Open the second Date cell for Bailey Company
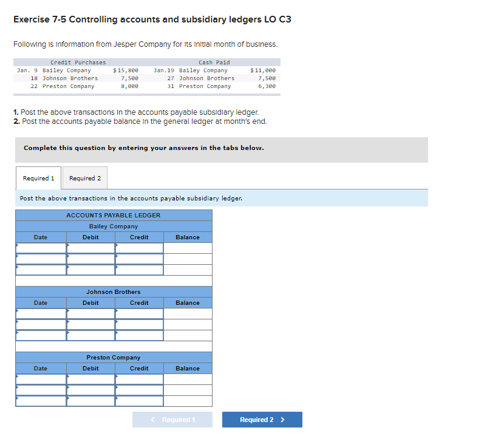This screenshot has width=504, height=436. pyautogui.click(x=41, y=258)
